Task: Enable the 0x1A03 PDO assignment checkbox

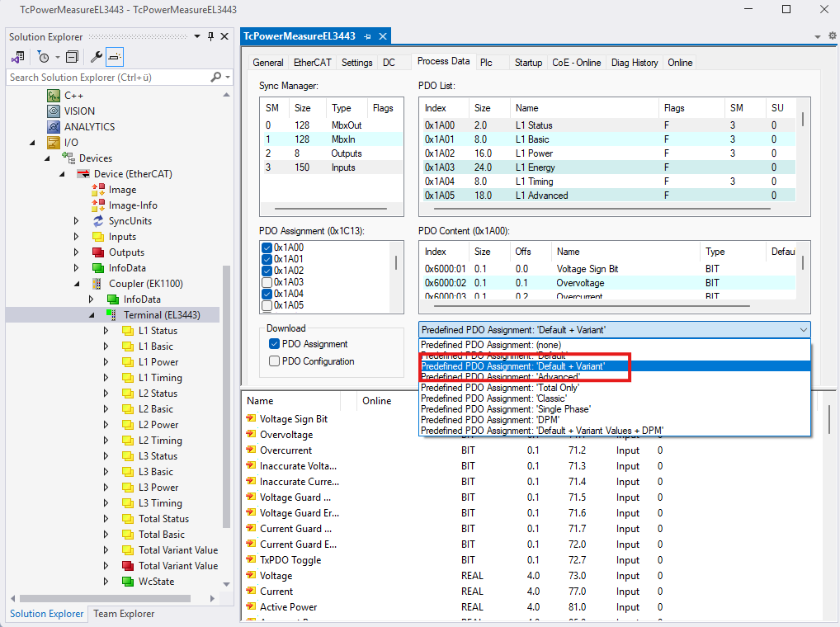Action: [x=267, y=282]
